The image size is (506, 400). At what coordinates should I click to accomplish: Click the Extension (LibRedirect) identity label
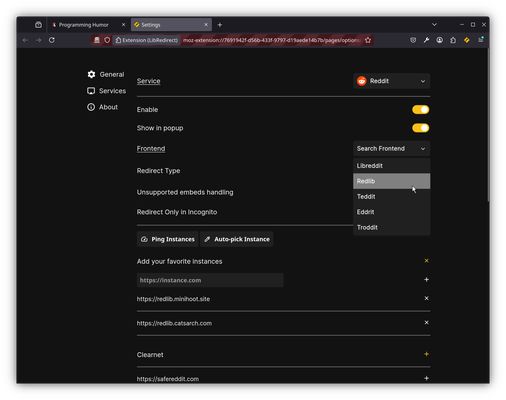pyautogui.click(x=147, y=40)
